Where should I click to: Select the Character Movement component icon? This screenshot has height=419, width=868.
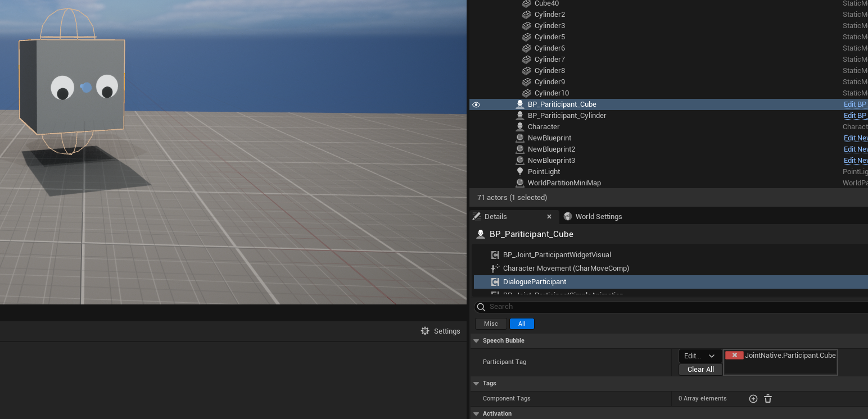(x=495, y=268)
